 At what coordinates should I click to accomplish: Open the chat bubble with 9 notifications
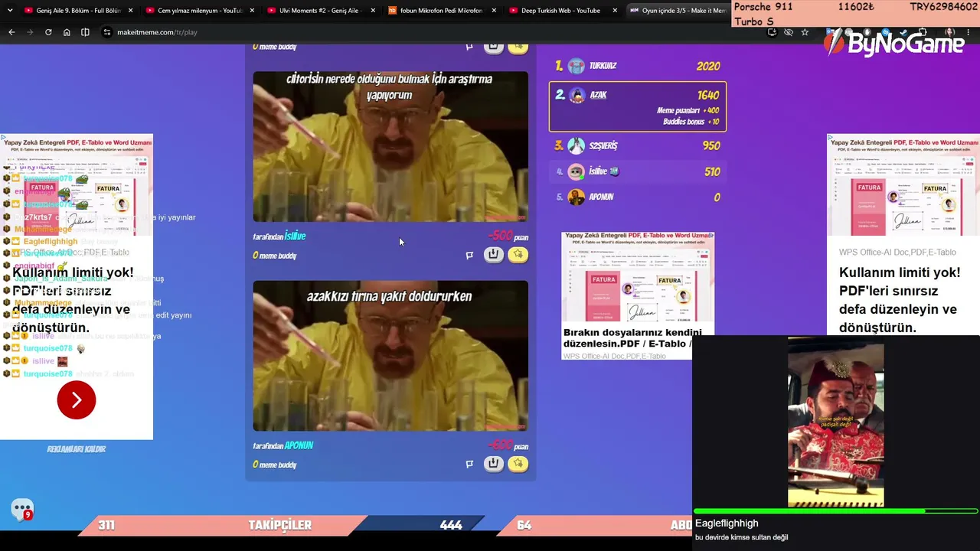(22, 510)
